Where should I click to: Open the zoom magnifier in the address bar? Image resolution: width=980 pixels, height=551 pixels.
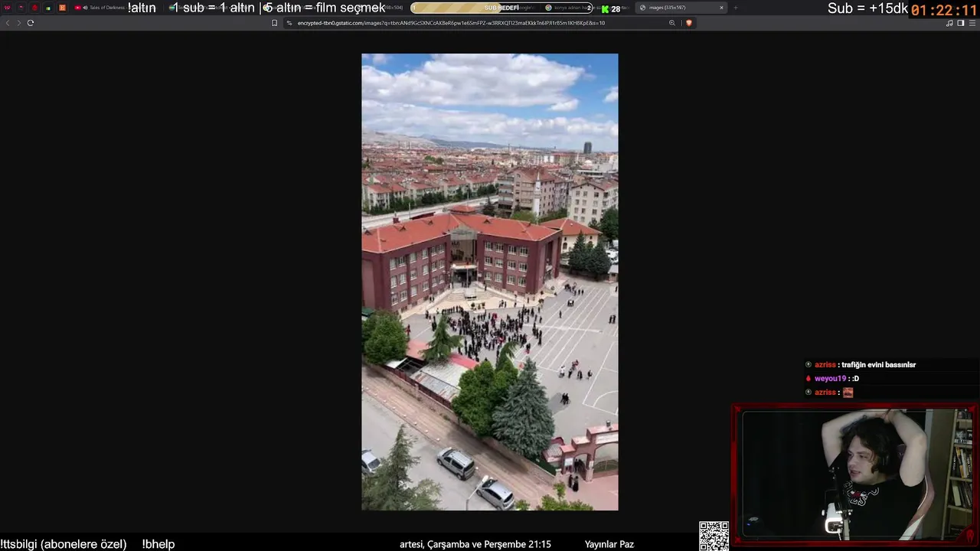pos(672,23)
